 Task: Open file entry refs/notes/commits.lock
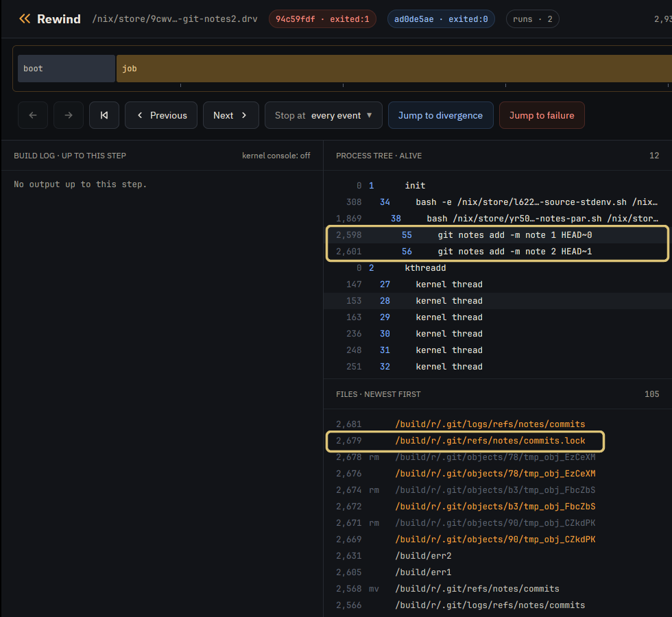(498, 440)
